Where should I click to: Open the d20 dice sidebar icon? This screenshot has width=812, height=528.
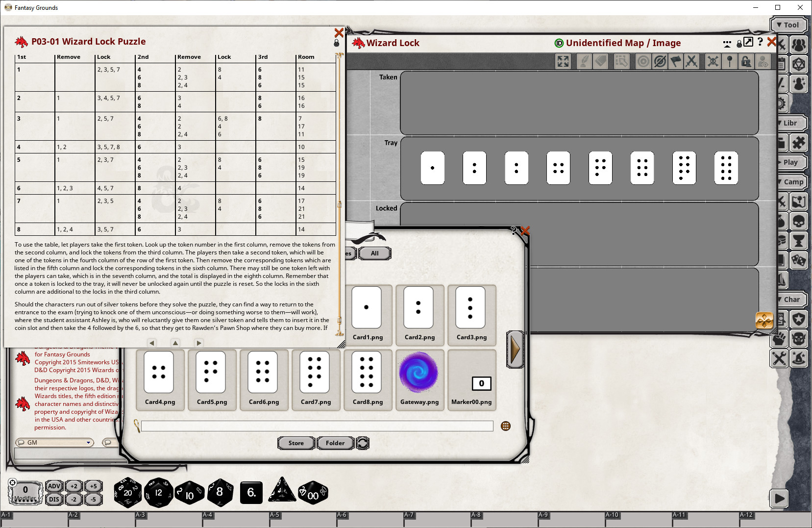point(799,64)
